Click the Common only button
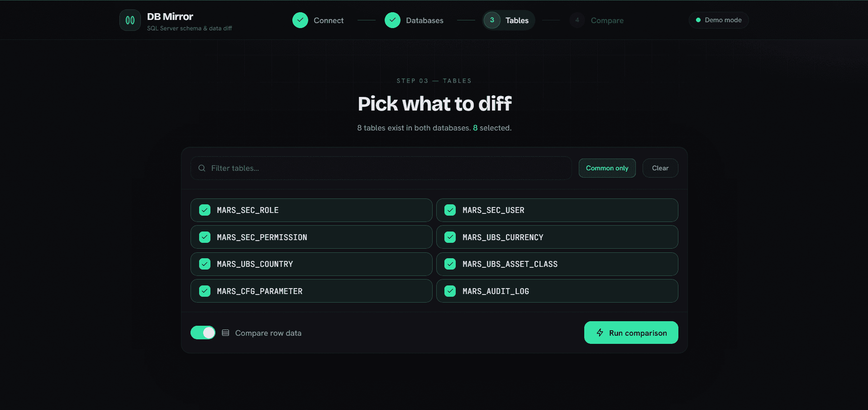Viewport: 868px width, 410px height. [607, 168]
